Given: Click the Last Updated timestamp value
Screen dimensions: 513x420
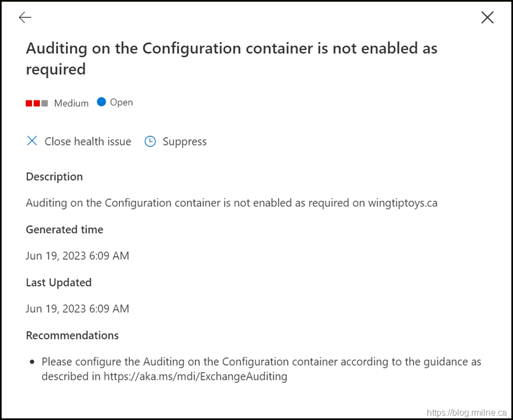Looking at the screenshot, I should (x=77, y=309).
